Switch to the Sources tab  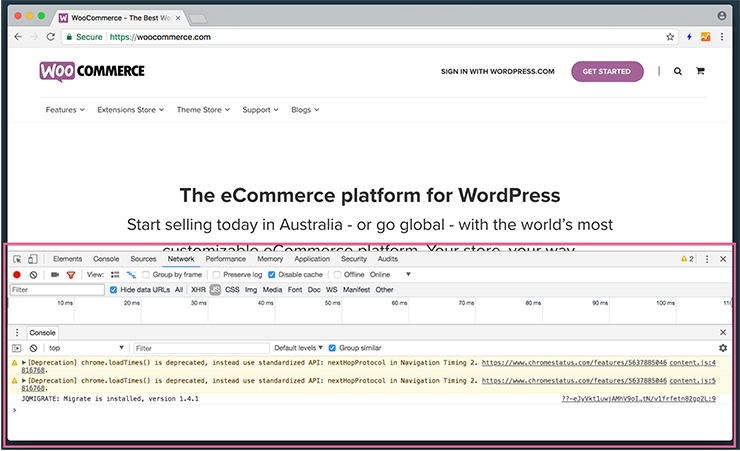click(143, 259)
